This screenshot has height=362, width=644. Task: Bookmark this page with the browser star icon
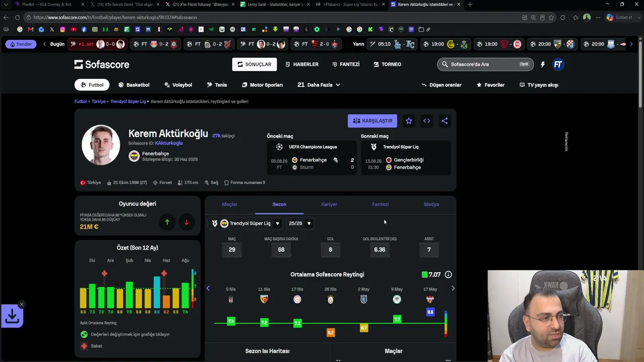(551, 17)
